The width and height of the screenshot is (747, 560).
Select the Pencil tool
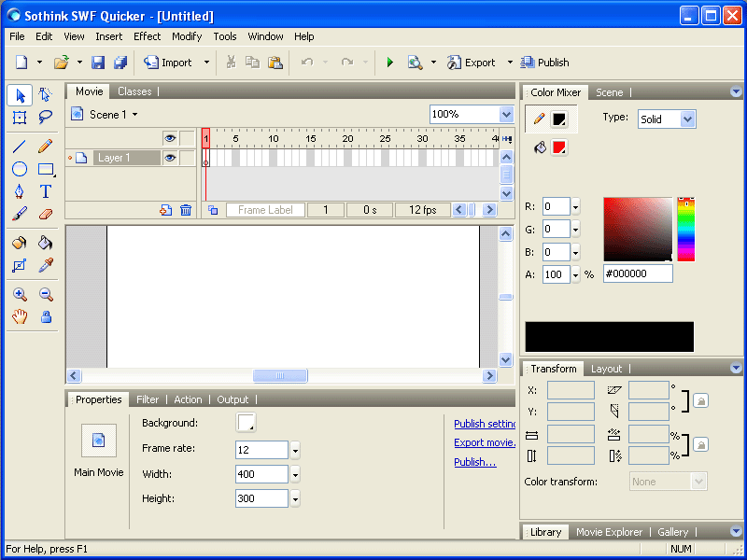click(45, 147)
